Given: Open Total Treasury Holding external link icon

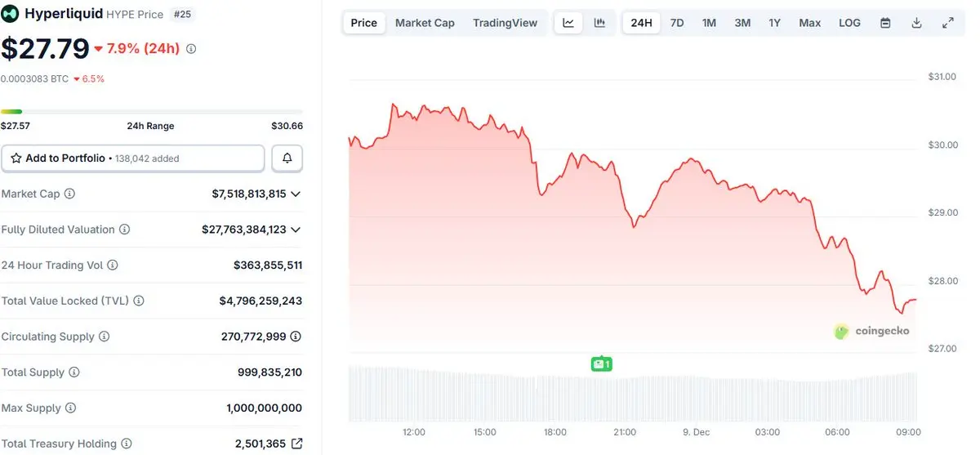Looking at the screenshot, I should (x=296, y=444).
